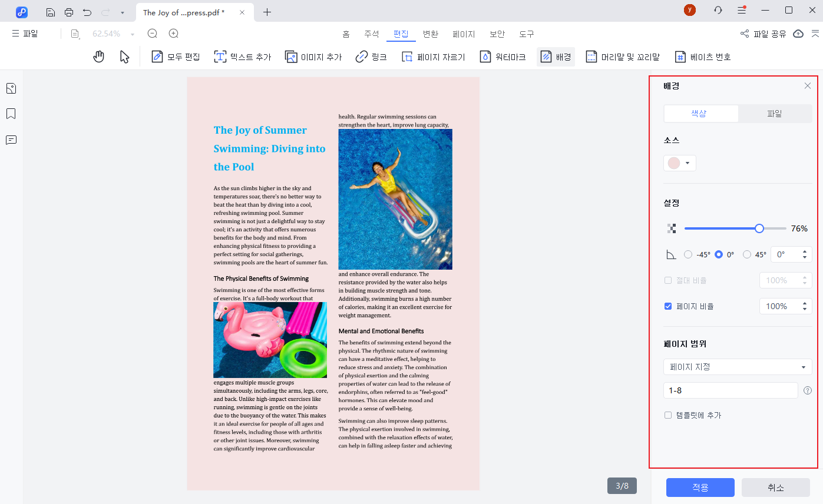
Task: Select the arrow cursor tool
Action: pos(124,57)
